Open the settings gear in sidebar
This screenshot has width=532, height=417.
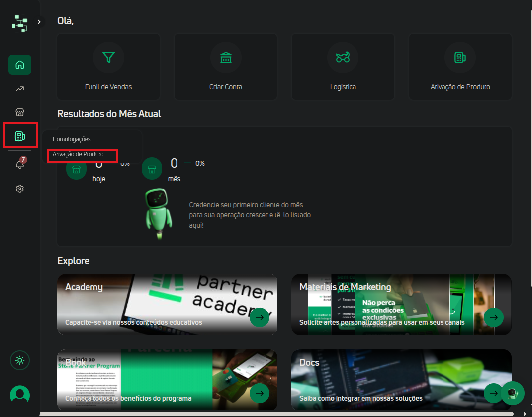coord(20,189)
